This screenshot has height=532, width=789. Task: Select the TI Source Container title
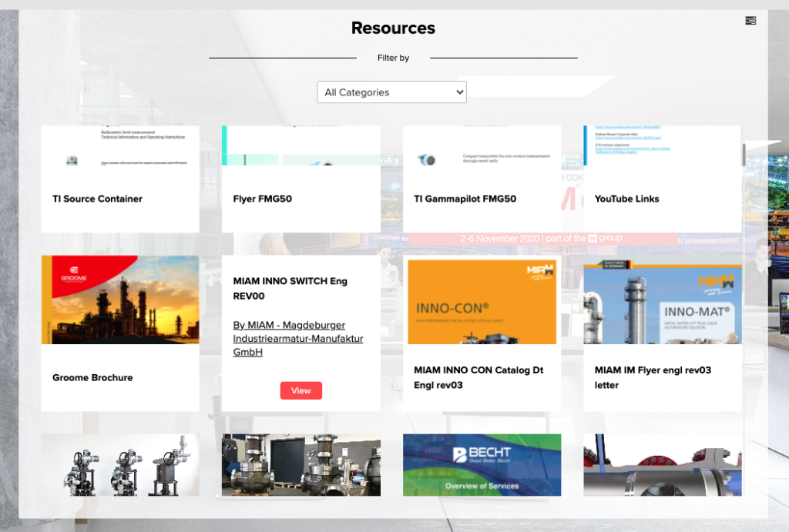pyautogui.click(x=97, y=199)
